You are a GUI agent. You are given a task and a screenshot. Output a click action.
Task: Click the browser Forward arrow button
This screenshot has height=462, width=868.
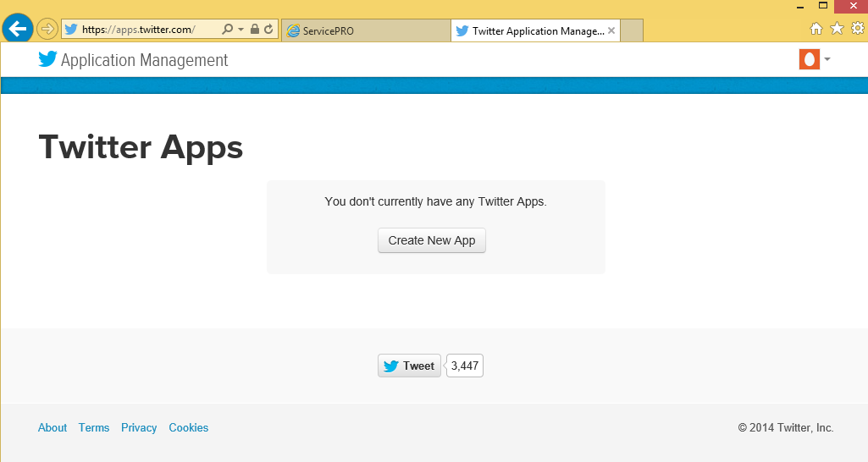coord(47,30)
